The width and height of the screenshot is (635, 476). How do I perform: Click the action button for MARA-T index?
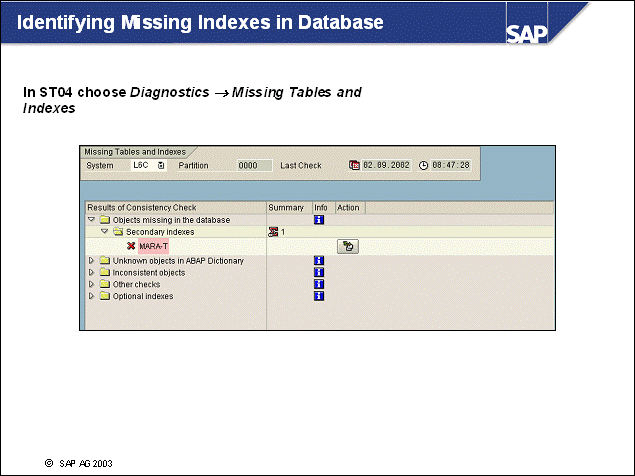348,246
